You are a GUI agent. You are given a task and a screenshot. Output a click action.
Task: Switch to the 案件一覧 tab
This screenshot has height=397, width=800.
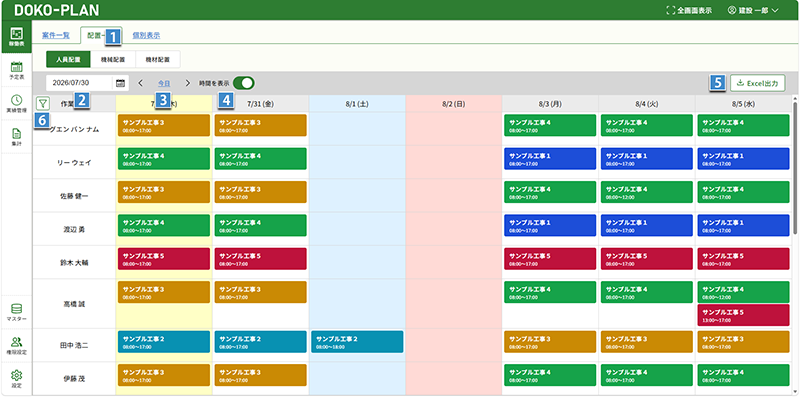coord(56,35)
